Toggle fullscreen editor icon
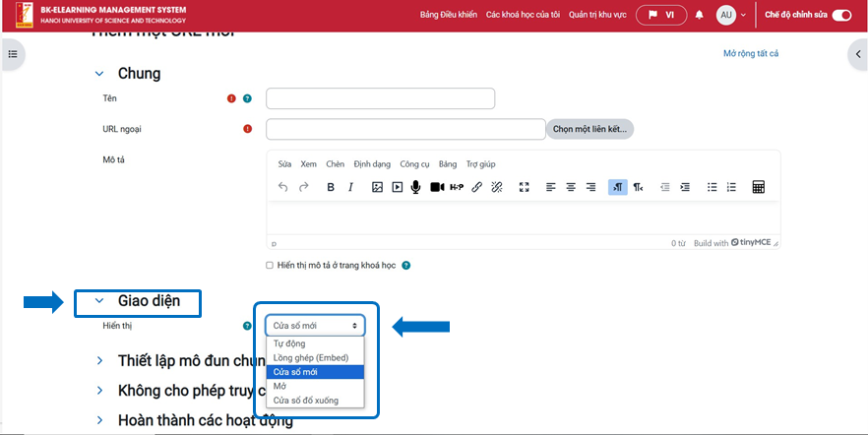The height and width of the screenshot is (435, 868). pyautogui.click(x=524, y=187)
